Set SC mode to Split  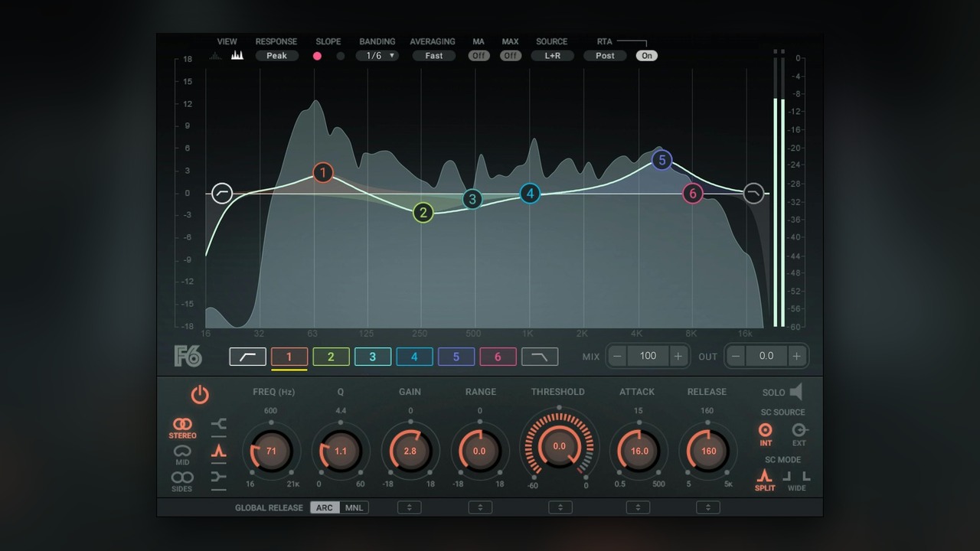tap(765, 481)
